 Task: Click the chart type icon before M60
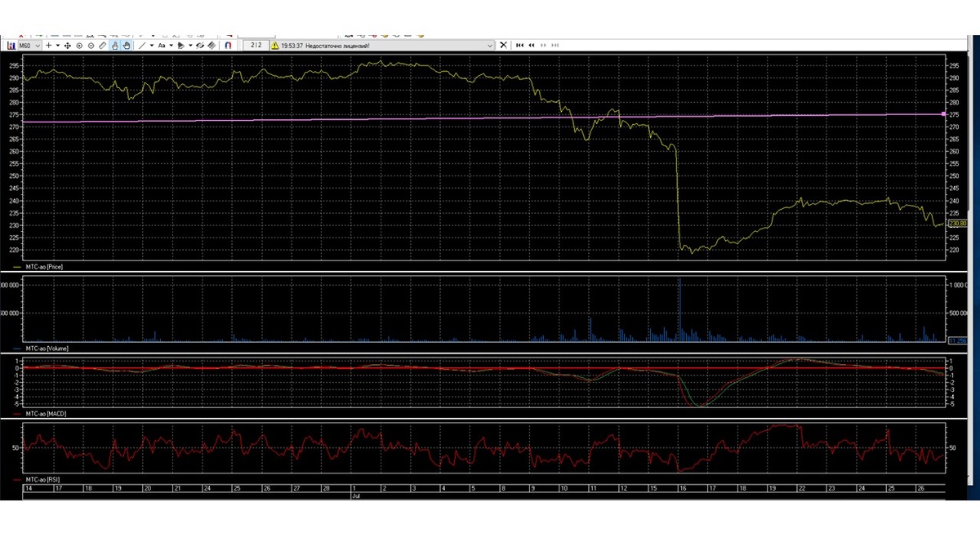click(x=11, y=46)
